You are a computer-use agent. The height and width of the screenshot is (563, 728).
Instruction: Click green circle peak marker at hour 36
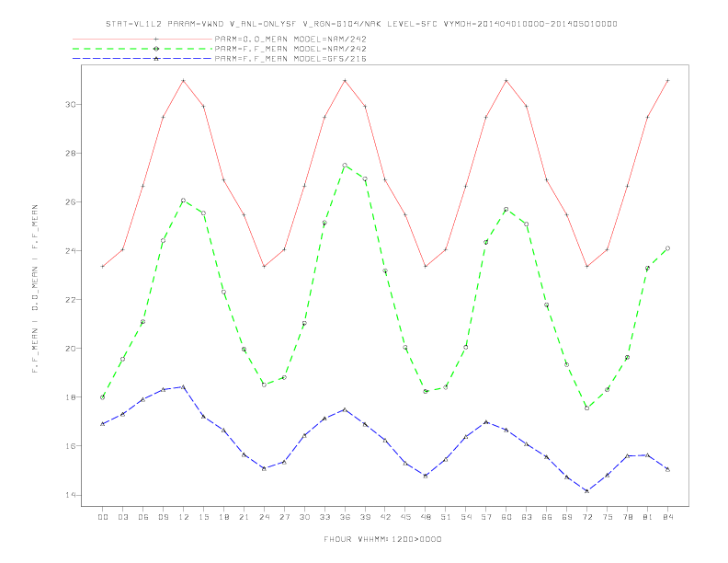(345, 166)
